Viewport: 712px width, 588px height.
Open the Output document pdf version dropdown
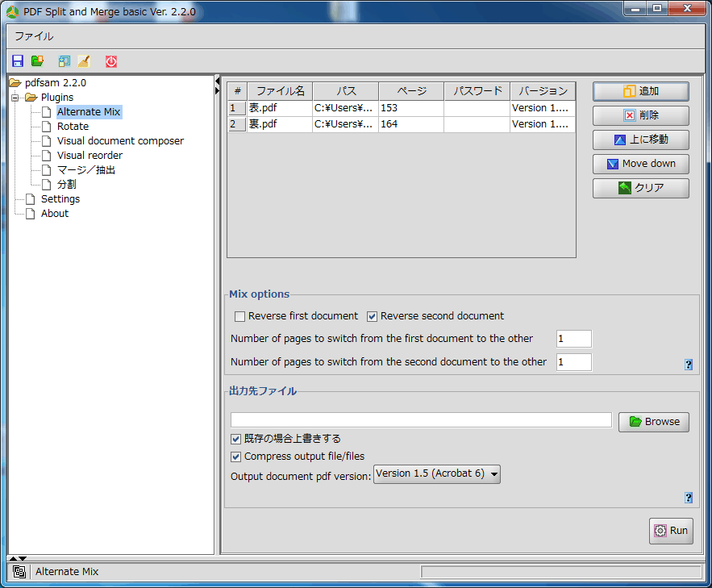tap(436, 474)
